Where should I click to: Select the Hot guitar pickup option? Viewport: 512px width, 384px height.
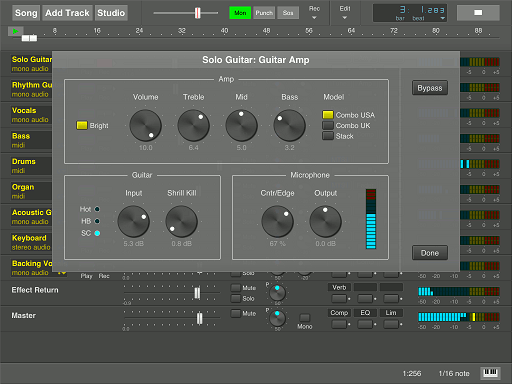97,209
